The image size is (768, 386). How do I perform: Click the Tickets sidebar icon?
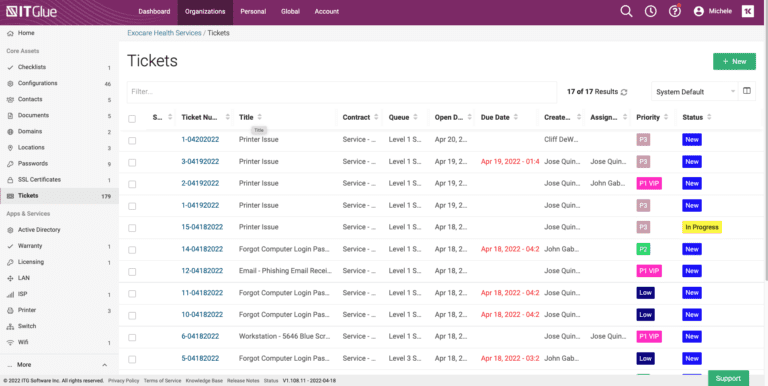tap(10, 196)
